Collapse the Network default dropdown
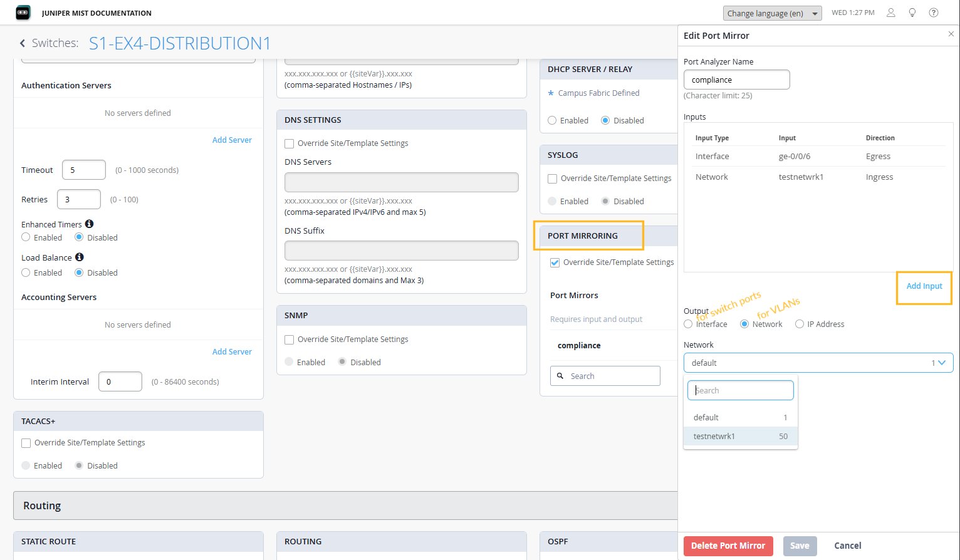 tap(941, 363)
